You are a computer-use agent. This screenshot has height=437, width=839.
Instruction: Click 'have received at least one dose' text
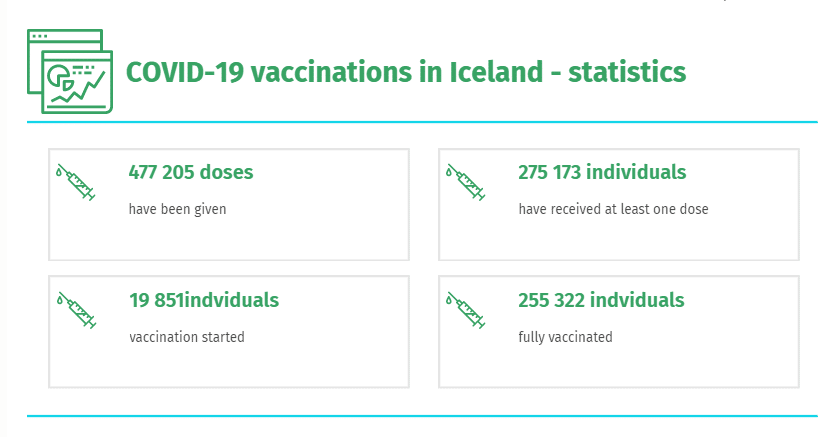(613, 209)
